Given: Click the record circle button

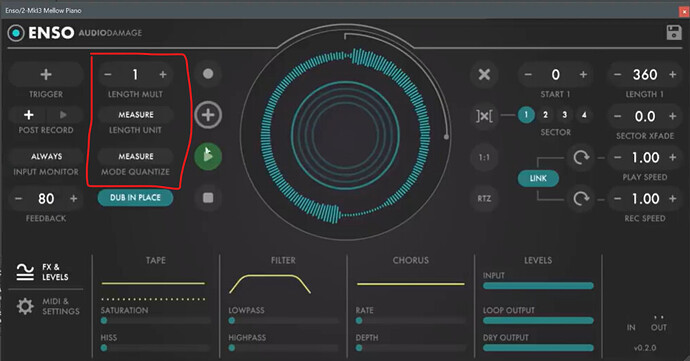Looking at the screenshot, I should point(208,74).
